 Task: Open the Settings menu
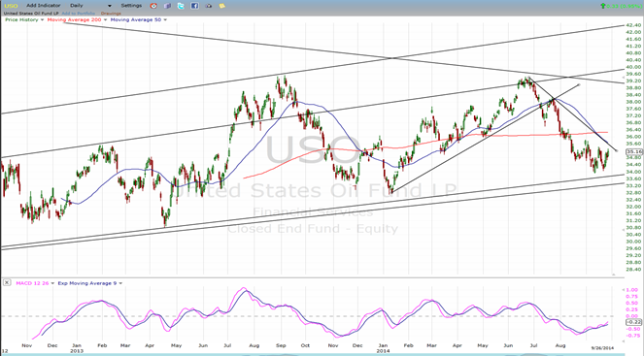pos(131,6)
